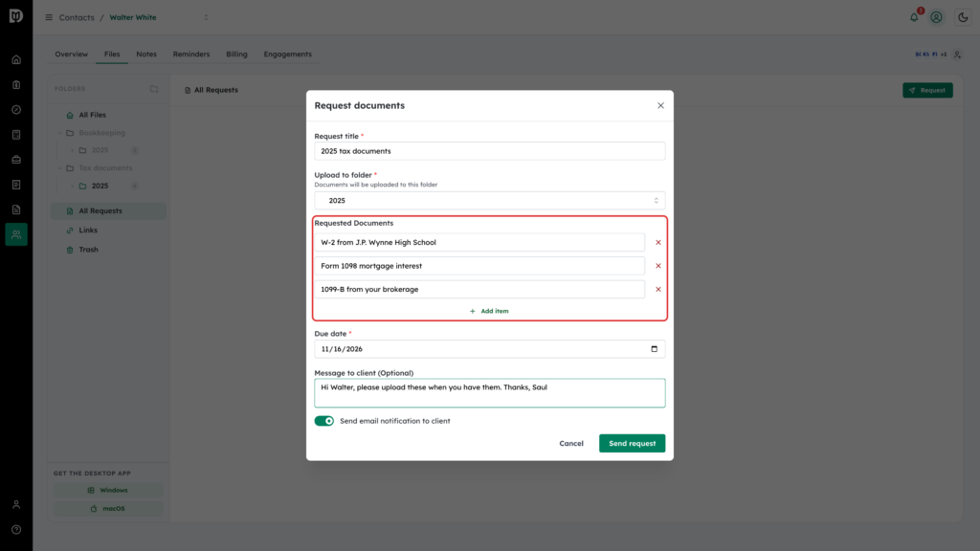Viewport: 980px width, 551px height.
Task: Click the Due date 11/16/2026 field
Action: click(x=489, y=349)
